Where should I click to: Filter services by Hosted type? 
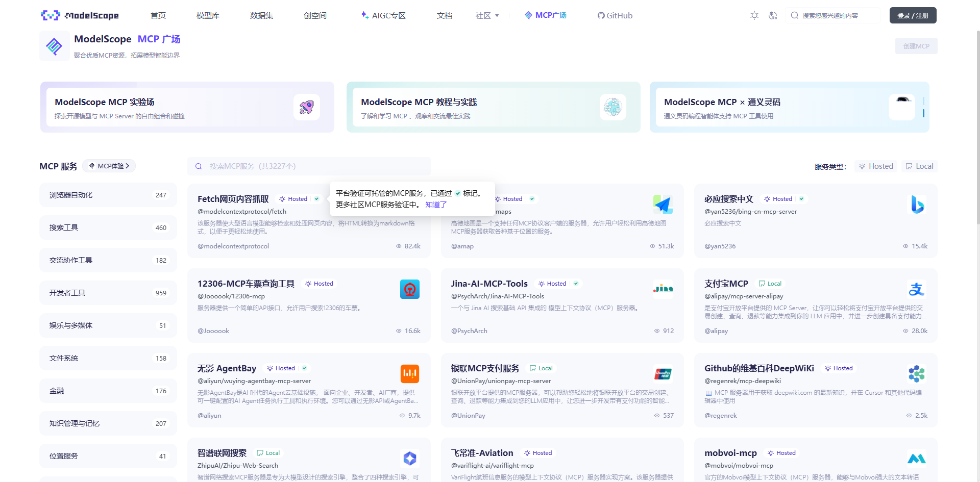(876, 166)
